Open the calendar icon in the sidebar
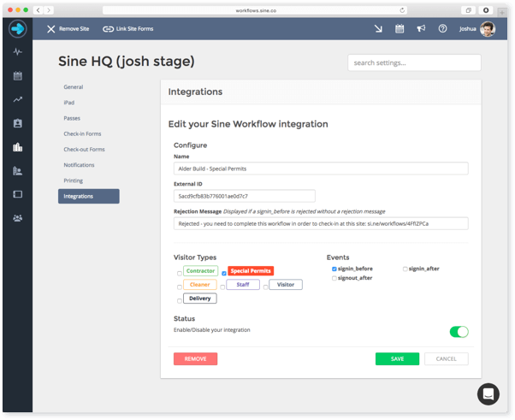515x420 pixels. click(18, 76)
